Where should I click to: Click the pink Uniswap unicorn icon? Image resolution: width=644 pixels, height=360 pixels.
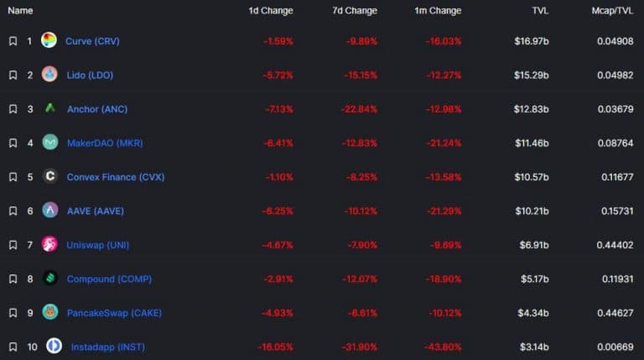(x=49, y=244)
